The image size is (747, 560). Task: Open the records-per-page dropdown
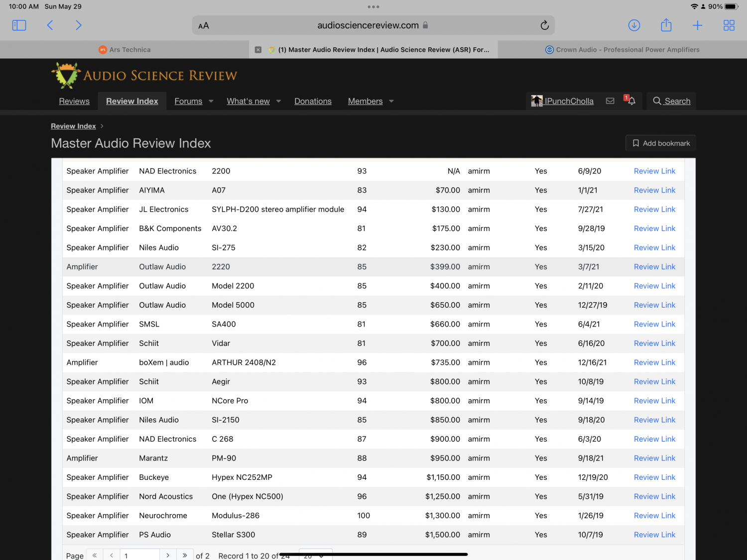(x=315, y=555)
